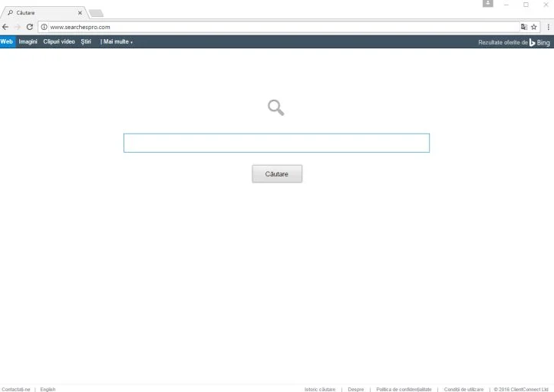Switch to the Imagini search tab
The width and height of the screenshot is (554, 392).
(28, 41)
